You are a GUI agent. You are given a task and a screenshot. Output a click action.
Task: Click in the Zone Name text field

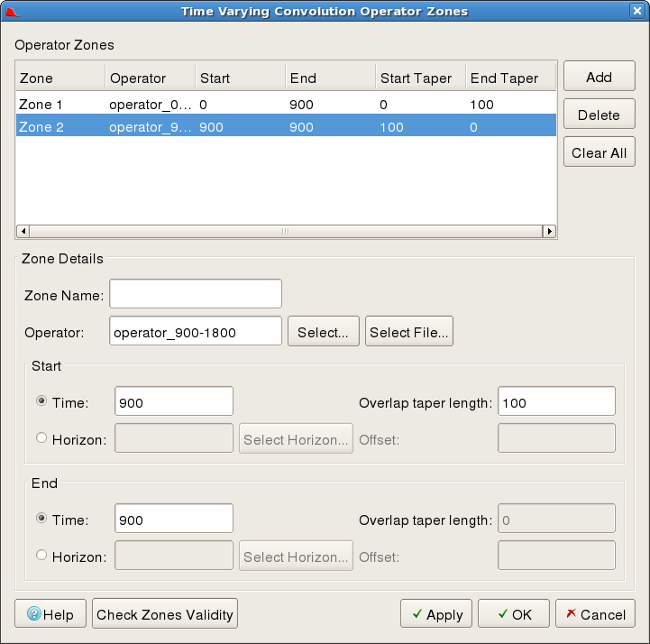196,294
